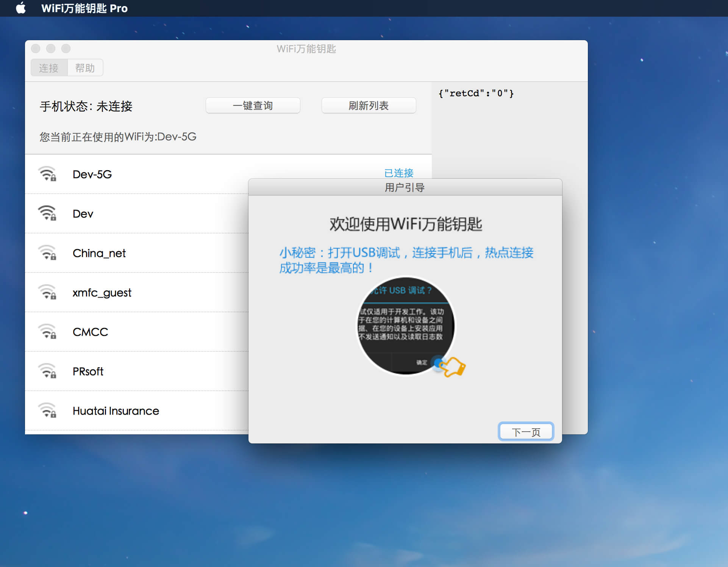Click the 一键查询 button
Image resolution: width=728 pixels, height=567 pixels.
(x=253, y=106)
